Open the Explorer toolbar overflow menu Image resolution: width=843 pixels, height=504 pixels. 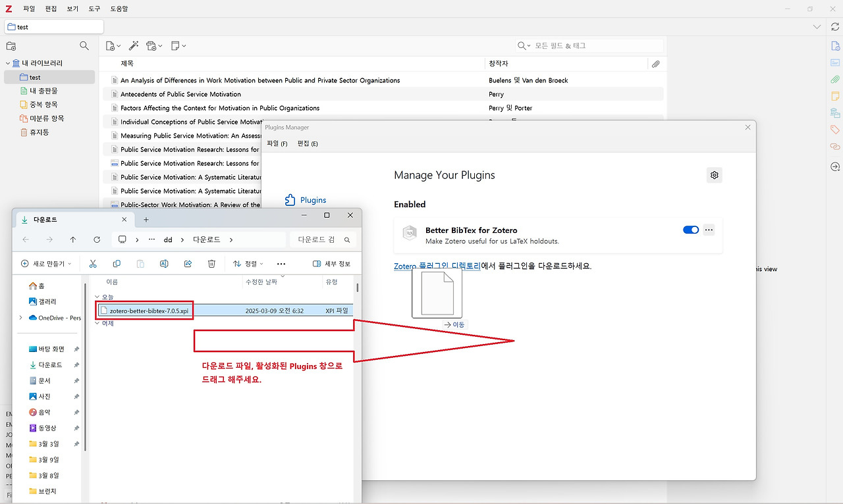coord(281,264)
